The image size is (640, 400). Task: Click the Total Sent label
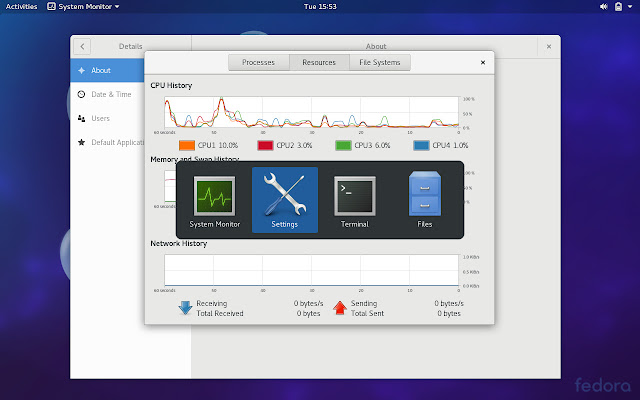[367, 313]
